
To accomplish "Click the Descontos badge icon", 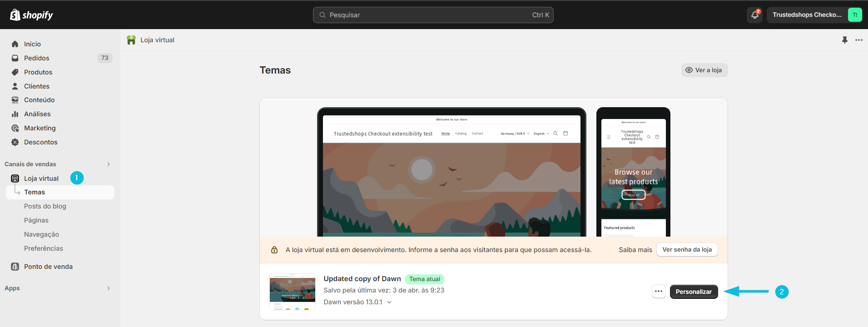I will click(15, 142).
